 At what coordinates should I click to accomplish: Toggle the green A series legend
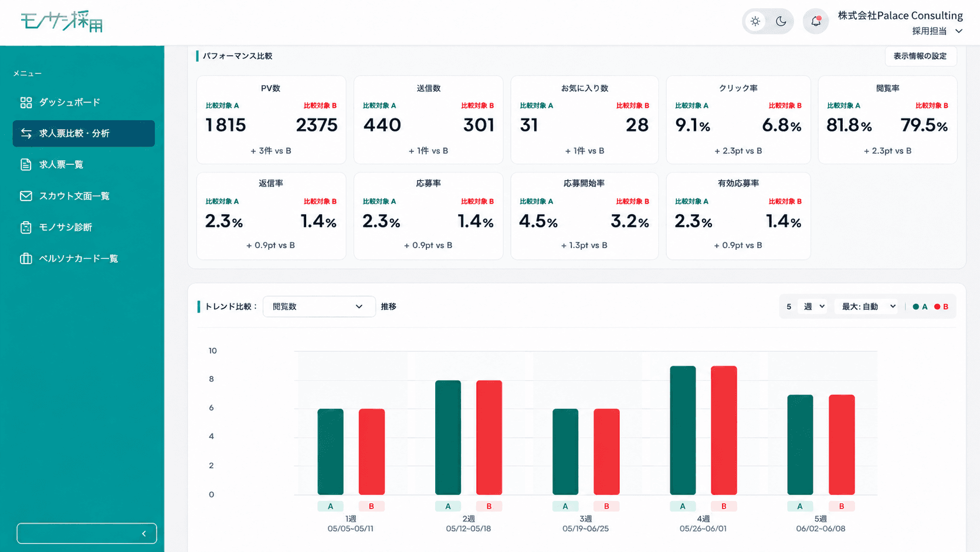920,307
